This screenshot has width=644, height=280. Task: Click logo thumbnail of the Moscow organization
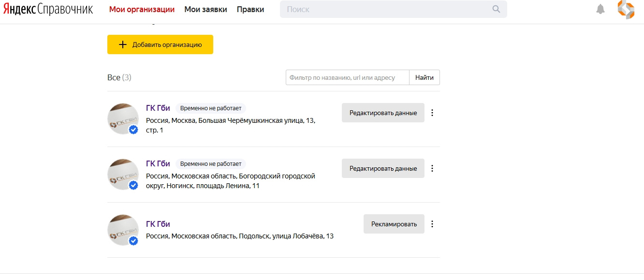(123, 119)
